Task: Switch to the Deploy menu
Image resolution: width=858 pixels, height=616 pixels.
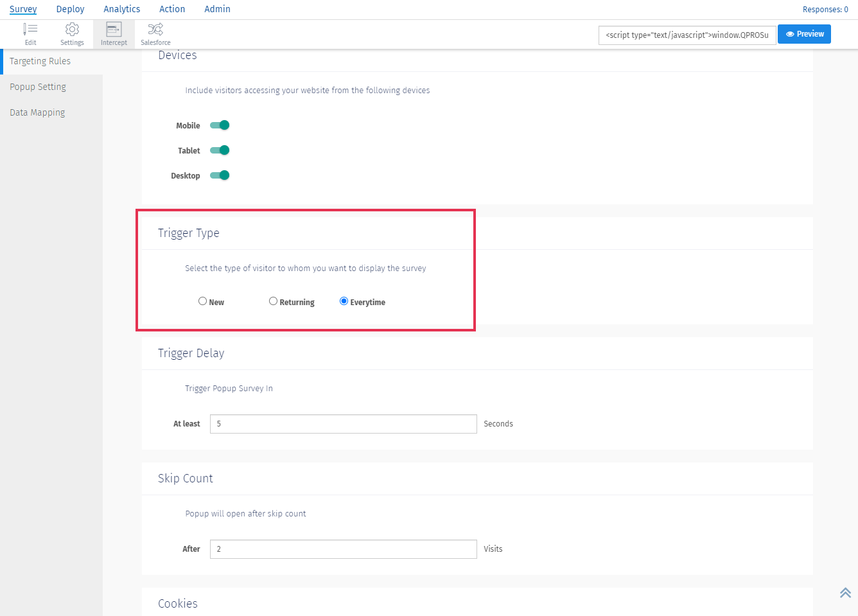Action: pyautogui.click(x=70, y=9)
